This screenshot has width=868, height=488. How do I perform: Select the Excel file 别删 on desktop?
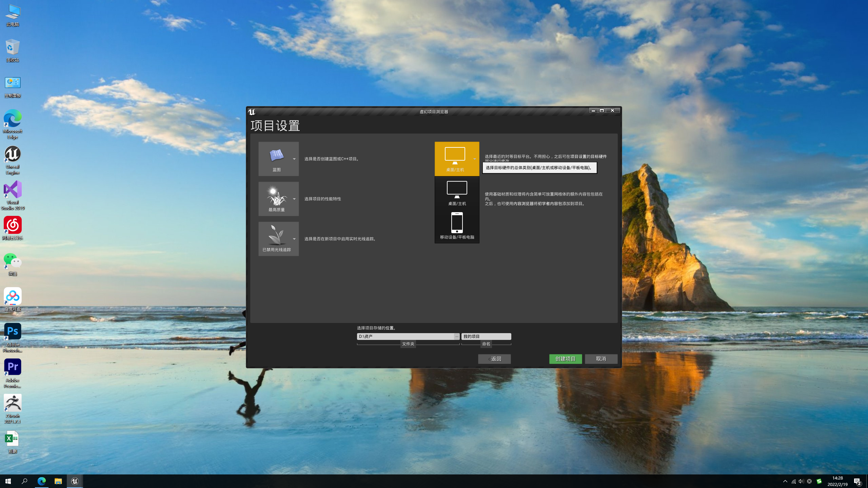coord(13,442)
